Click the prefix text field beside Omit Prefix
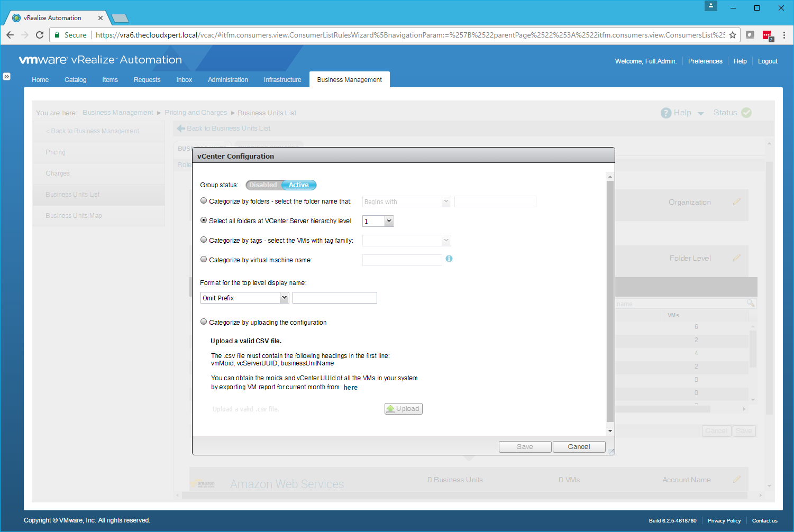This screenshot has height=532, width=794. click(x=334, y=298)
